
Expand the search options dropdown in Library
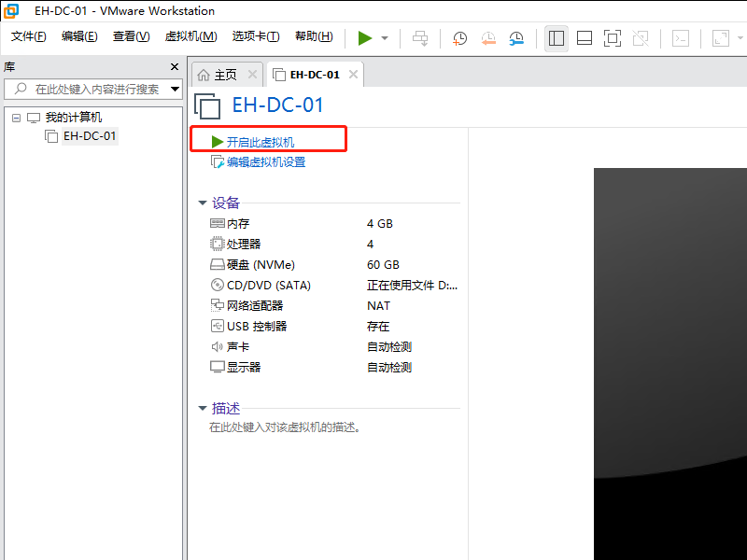174,89
